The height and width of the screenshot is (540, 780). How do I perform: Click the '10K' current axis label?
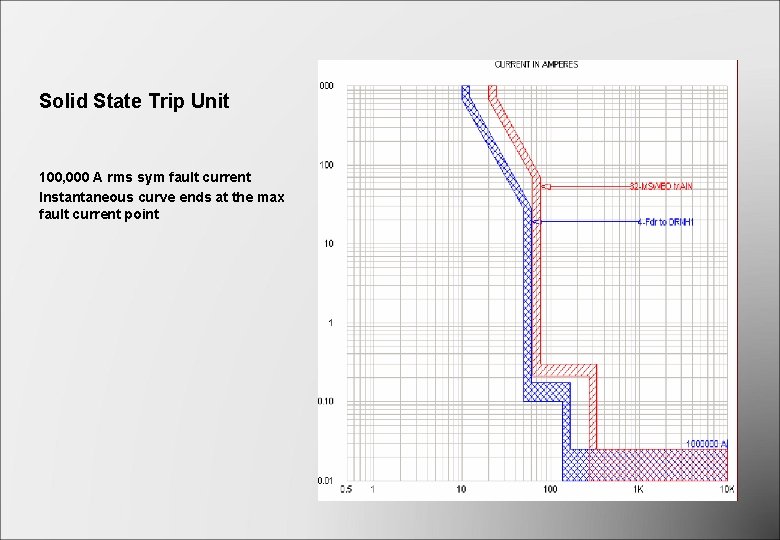pos(728,489)
